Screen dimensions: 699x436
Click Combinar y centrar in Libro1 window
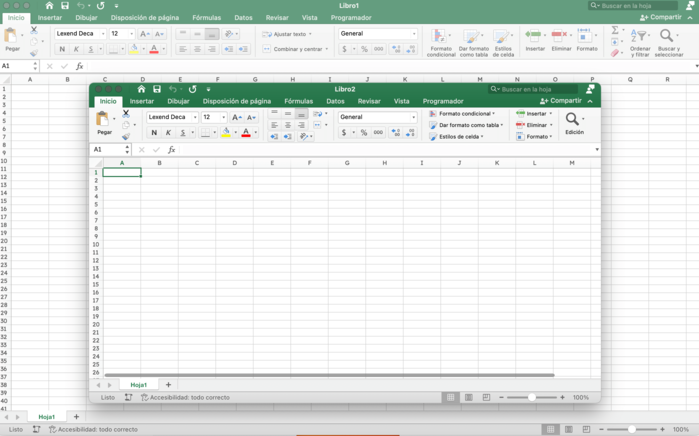(x=295, y=49)
